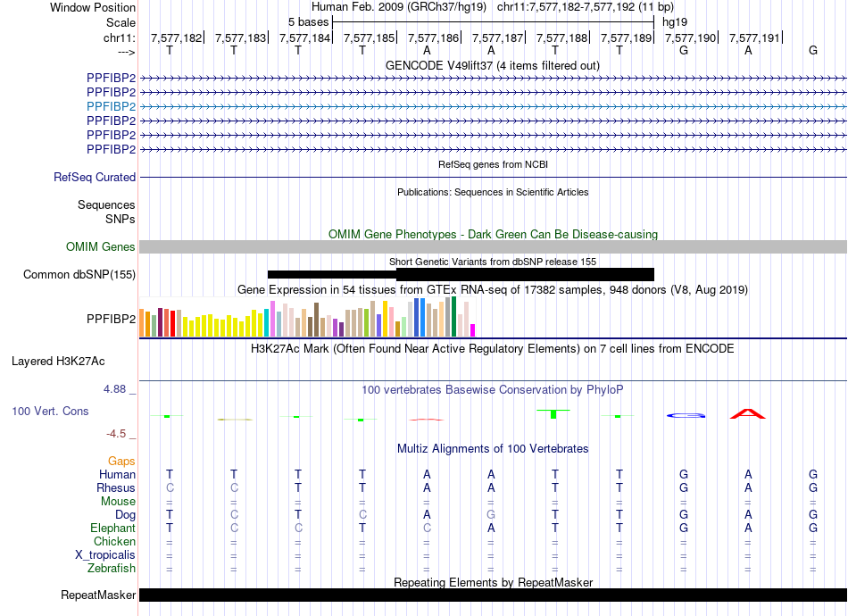The height and width of the screenshot is (616, 848).
Task: Click the 5 bases scale bar label
Action: pos(308,22)
